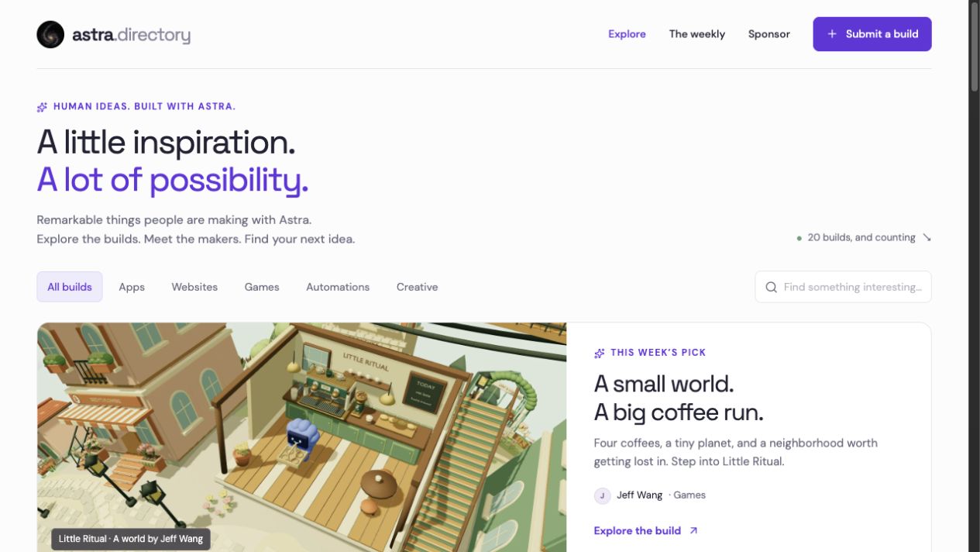Show the Automations category
Image resolution: width=980 pixels, height=552 pixels.
[x=338, y=287]
